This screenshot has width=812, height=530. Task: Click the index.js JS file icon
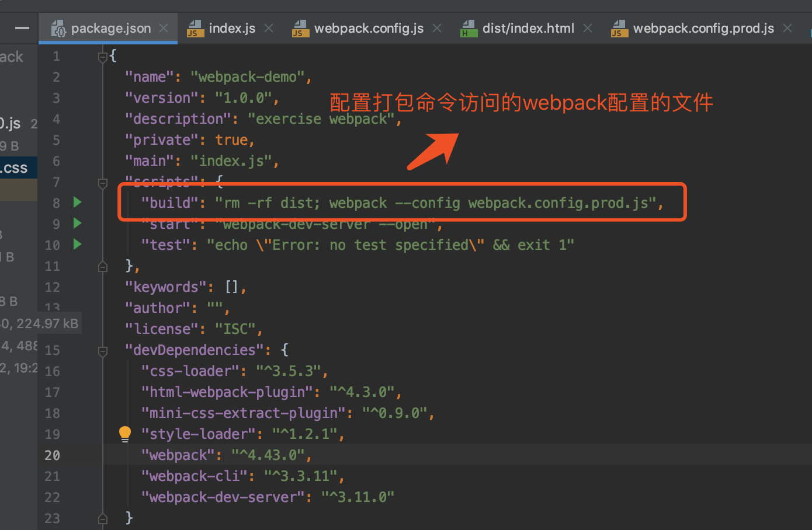(195, 29)
